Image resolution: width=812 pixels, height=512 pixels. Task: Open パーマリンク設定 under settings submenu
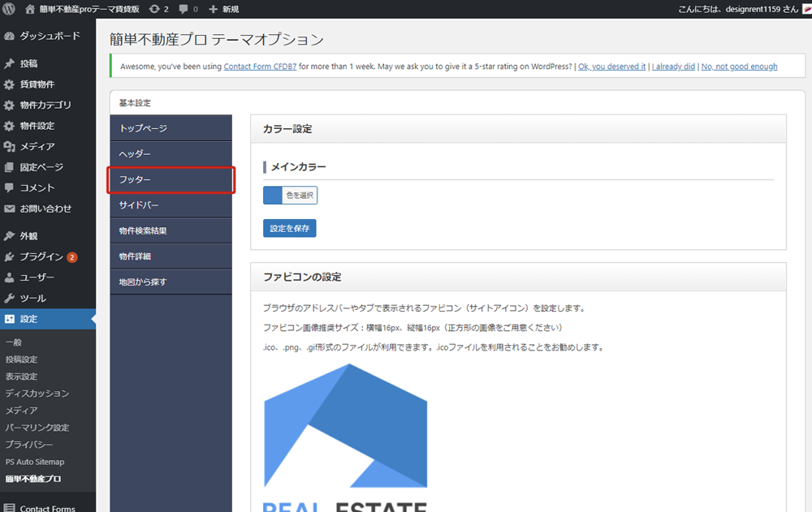coord(37,428)
